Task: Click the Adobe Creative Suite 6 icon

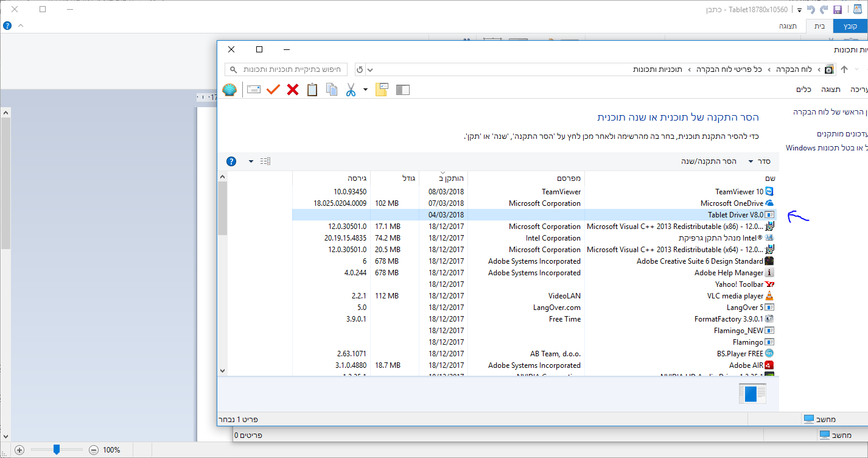Action: 769,261
